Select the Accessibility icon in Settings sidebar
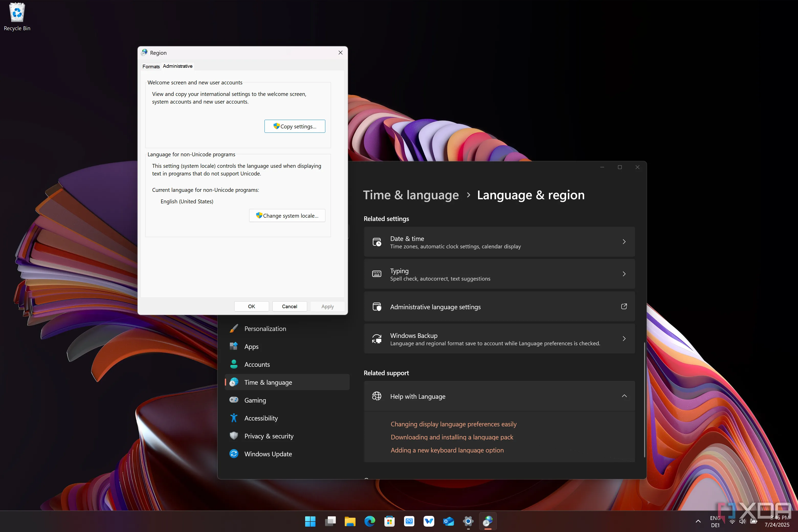Screen dimensions: 798x532 (x=234, y=418)
